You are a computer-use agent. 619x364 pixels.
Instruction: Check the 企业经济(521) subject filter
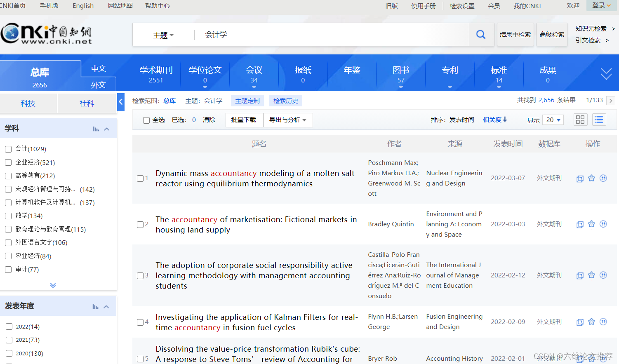[x=8, y=162]
